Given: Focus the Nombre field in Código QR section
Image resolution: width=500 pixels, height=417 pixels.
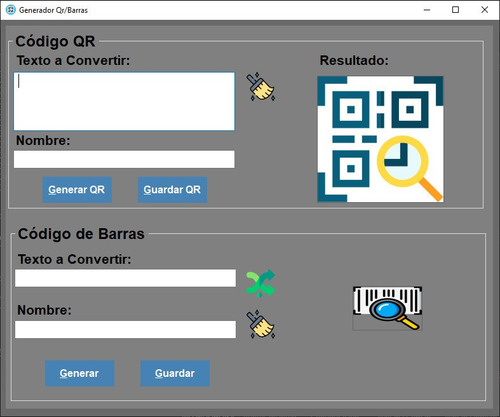Looking at the screenshot, I should (x=124, y=159).
